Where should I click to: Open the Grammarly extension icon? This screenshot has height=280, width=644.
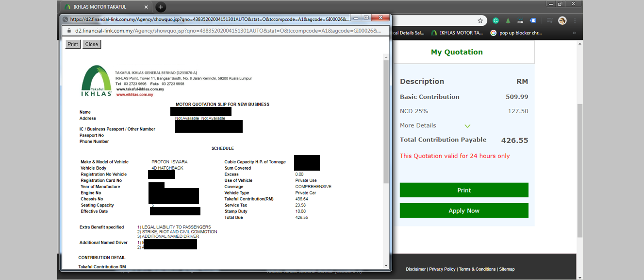coord(495,20)
